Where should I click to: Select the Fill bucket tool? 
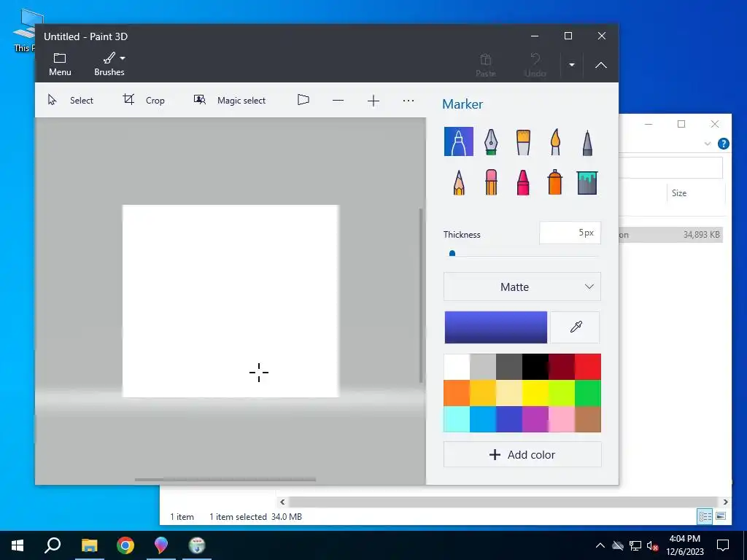click(x=587, y=182)
